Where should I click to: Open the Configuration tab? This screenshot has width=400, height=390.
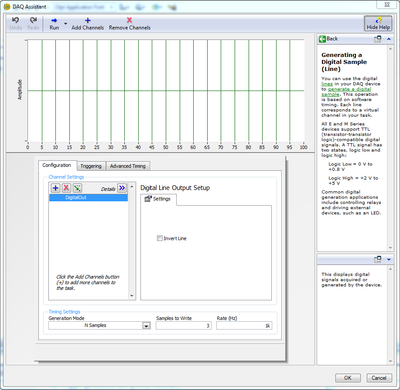point(57,165)
